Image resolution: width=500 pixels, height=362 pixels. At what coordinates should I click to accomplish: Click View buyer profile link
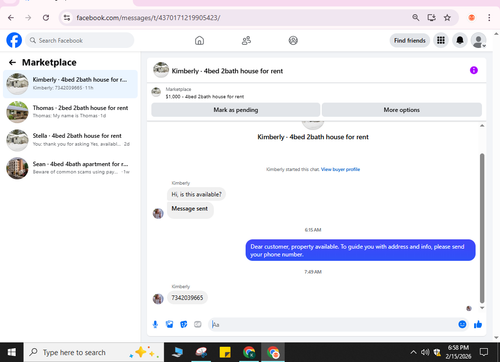click(x=340, y=169)
